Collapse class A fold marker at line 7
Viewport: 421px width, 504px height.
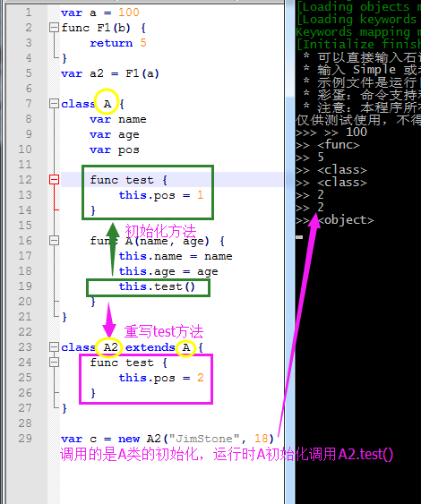coord(54,104)
